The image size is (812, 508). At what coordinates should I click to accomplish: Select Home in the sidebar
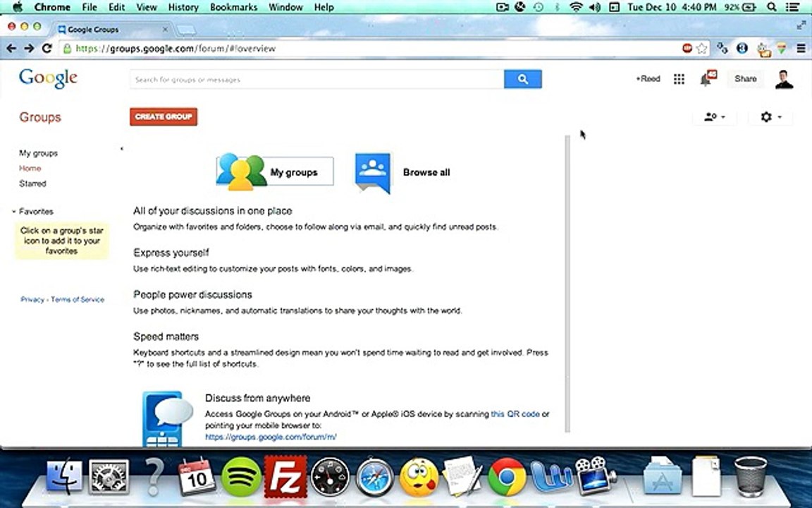pos(30,168)
